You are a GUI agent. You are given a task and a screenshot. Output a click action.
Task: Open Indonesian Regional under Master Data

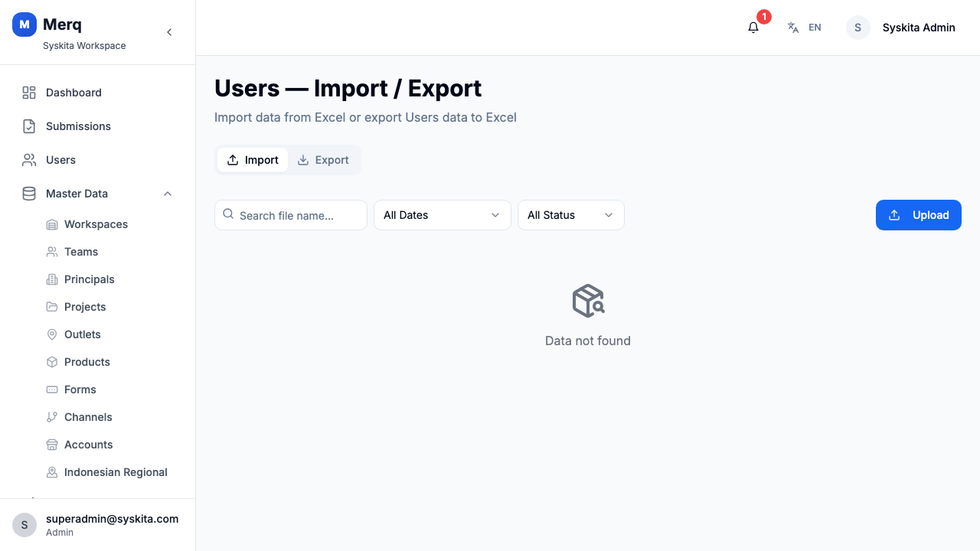(110, 472)
